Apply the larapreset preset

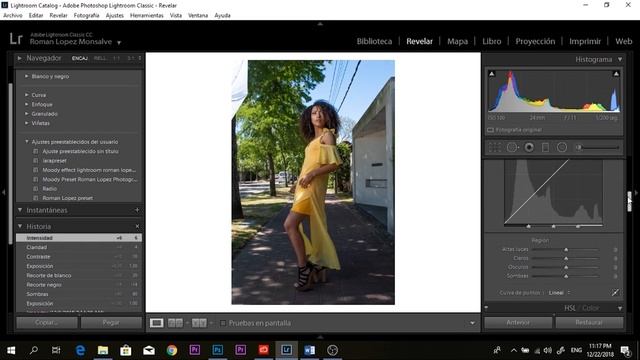click(54, 160)
